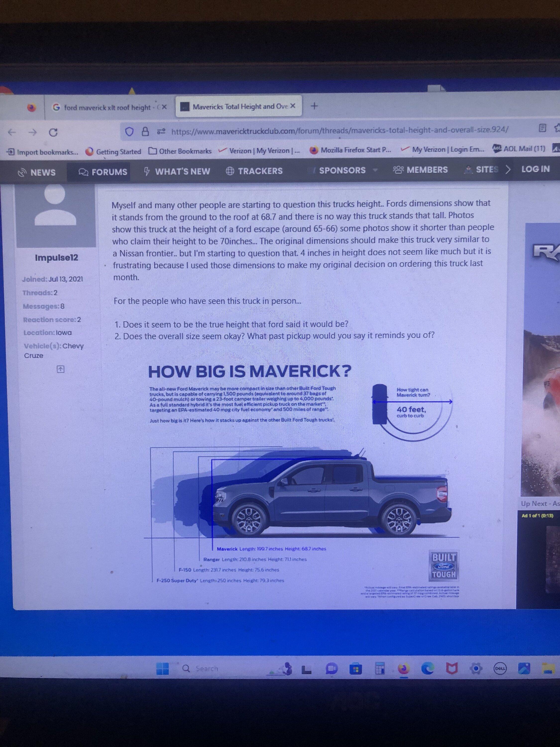
Task: Open the 'Import bookmarks...' bookmark
Action: point(43,152)
